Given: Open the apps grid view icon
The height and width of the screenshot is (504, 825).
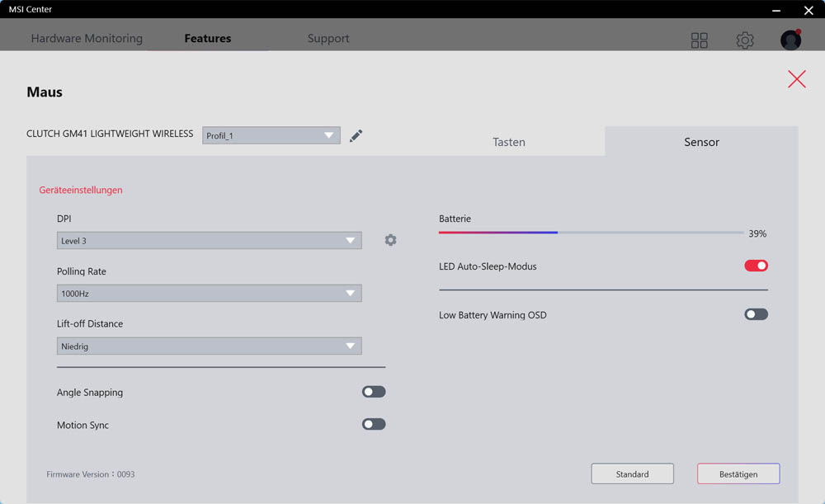Looking at the screenshot, I should (700, 40).
